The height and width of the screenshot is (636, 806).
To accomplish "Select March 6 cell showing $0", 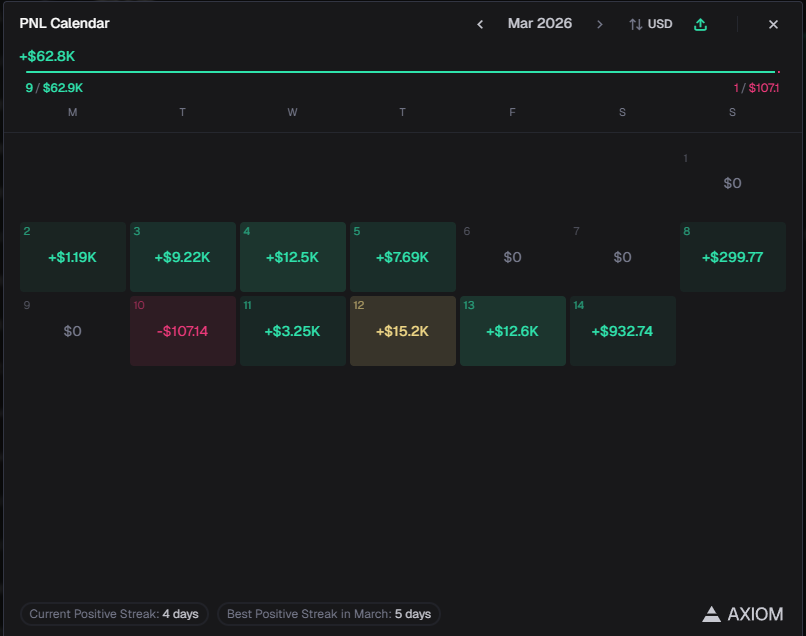I will pos(512,257).
